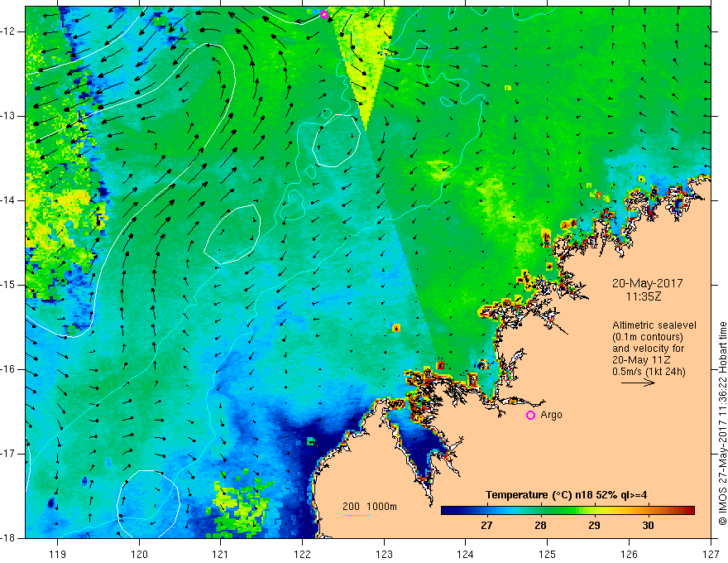Click the 'Argo' legend label
728x563 pixels.
coord(551,415)
